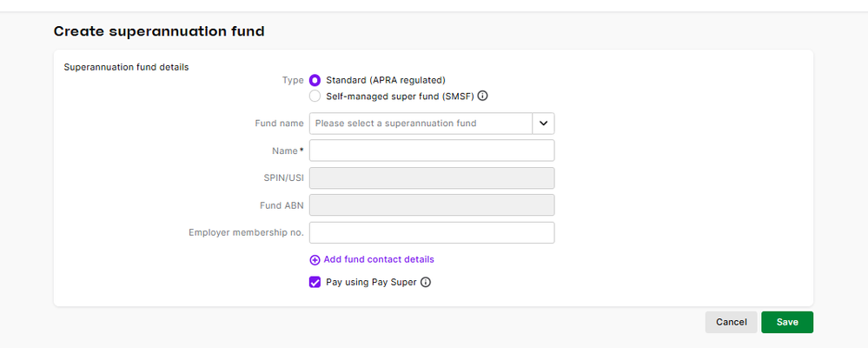Click the 'Standard (APRA regulated)' label text
Image resolution: width=868 pixels, height=348 pixels.
385,80
